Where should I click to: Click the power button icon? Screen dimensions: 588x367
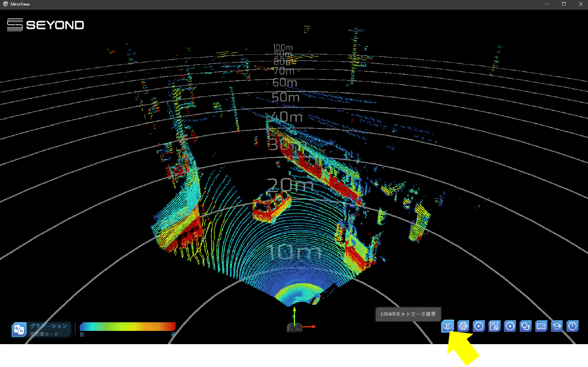573,326
